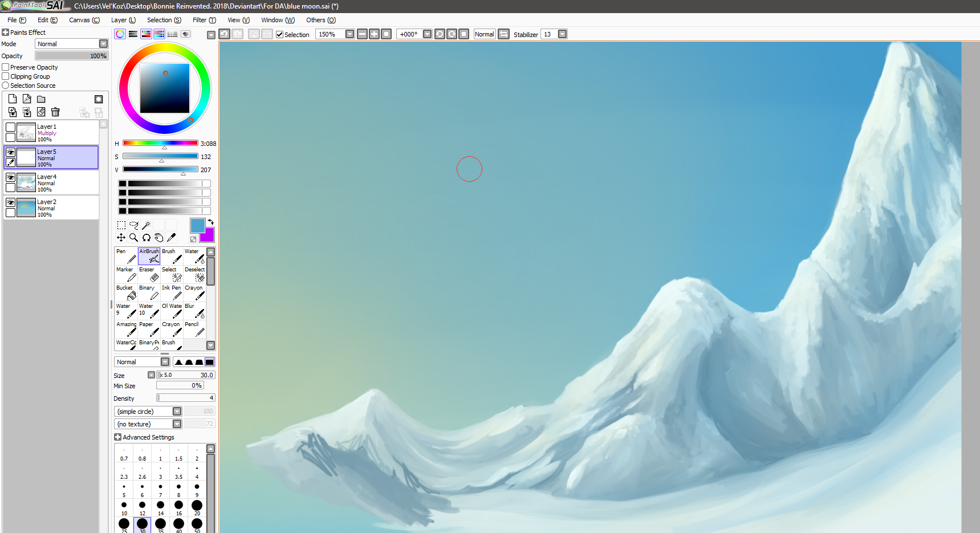Open the Stabilizer value dropdown
Screen dimensions: 980x533
[562, 34]
